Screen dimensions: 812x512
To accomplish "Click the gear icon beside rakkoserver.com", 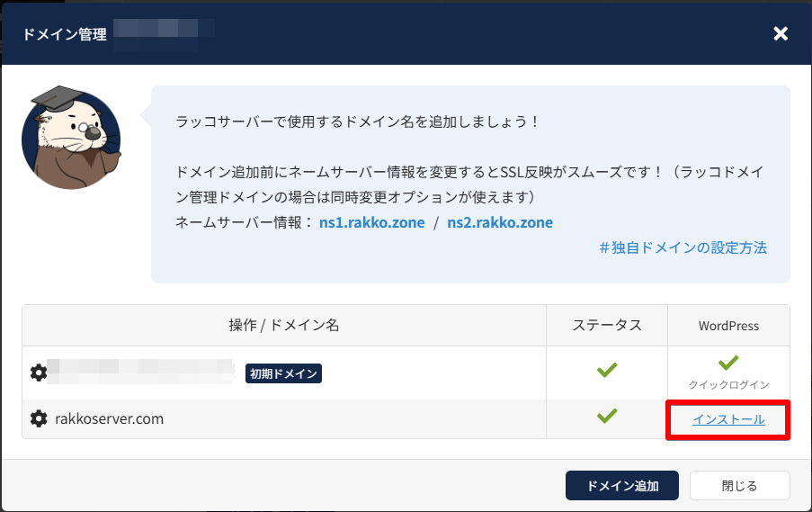I will (39, 419).
